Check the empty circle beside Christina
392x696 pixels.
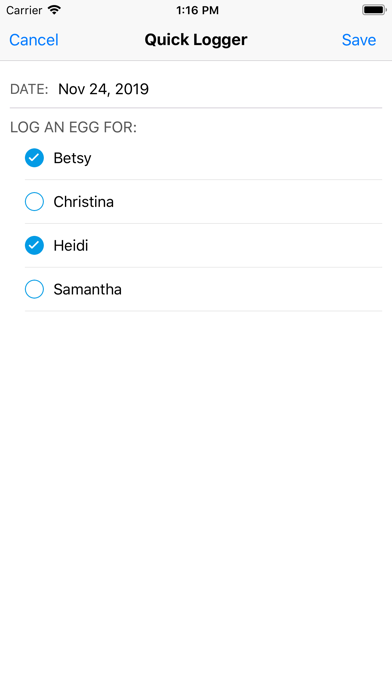click(x=34, y=202)
